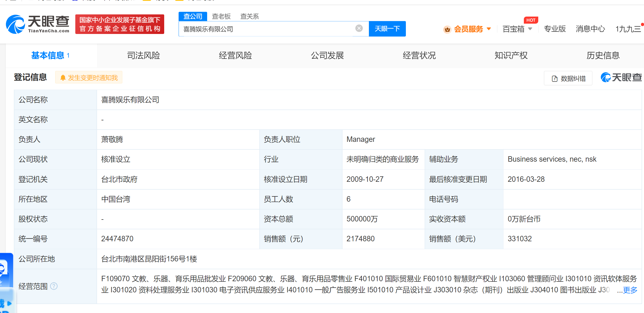Open the 公司发展 tab

327,55
